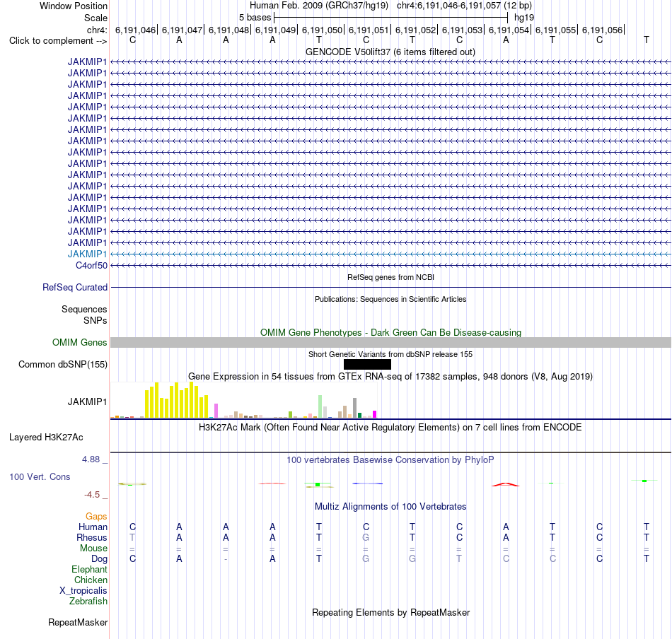Click the 'Click to complement -->' label

(58, 41)
